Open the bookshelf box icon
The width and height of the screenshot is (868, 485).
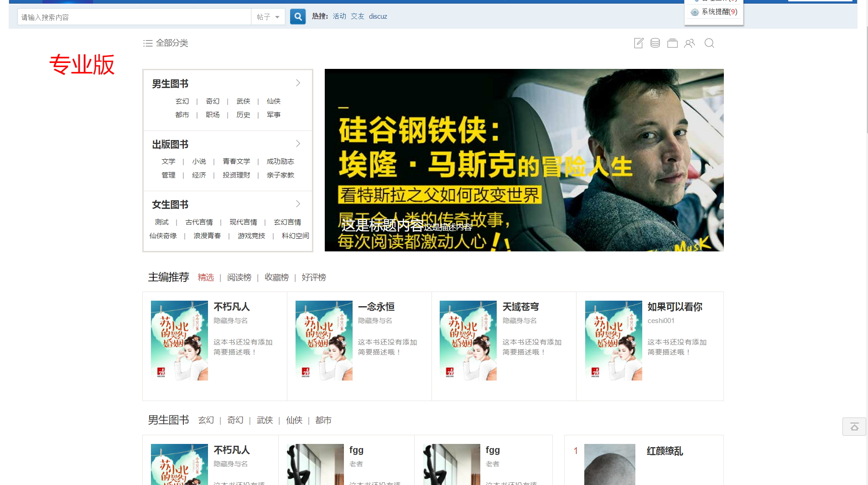pos(672,43)
